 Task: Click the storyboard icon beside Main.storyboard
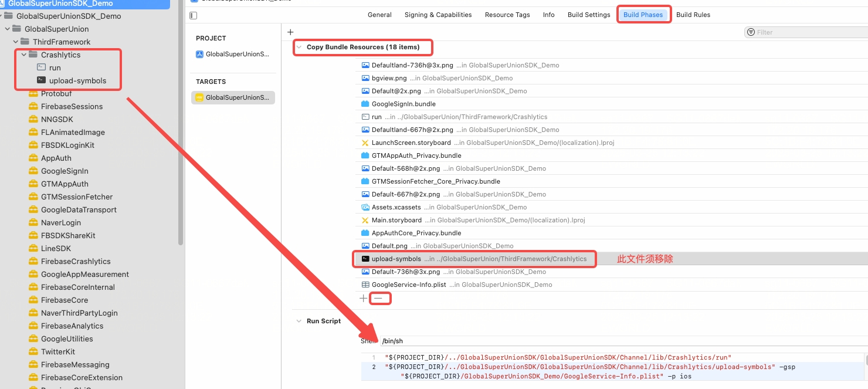pyautogui.click(x=365, y=220)
